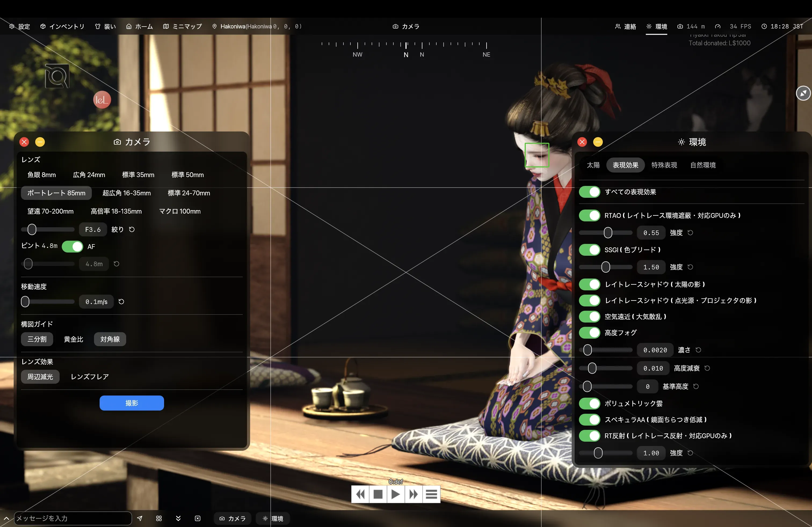Click the blue 撮影 button

132,403
